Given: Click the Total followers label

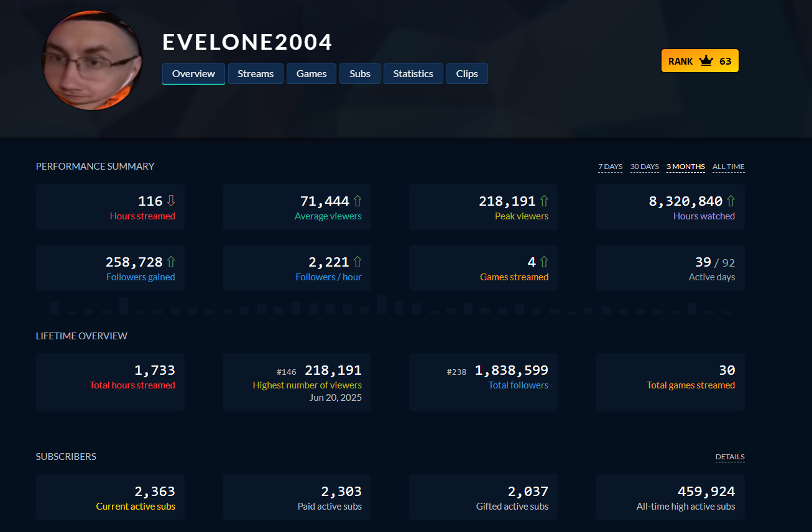Looking at the screenshot, I should pos(519,385).
